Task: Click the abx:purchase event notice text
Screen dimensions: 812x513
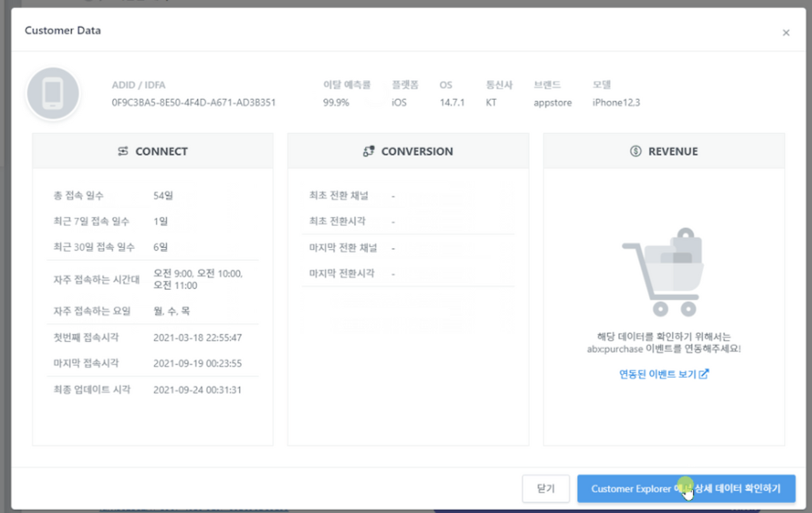Action: (x=664, y=343)
